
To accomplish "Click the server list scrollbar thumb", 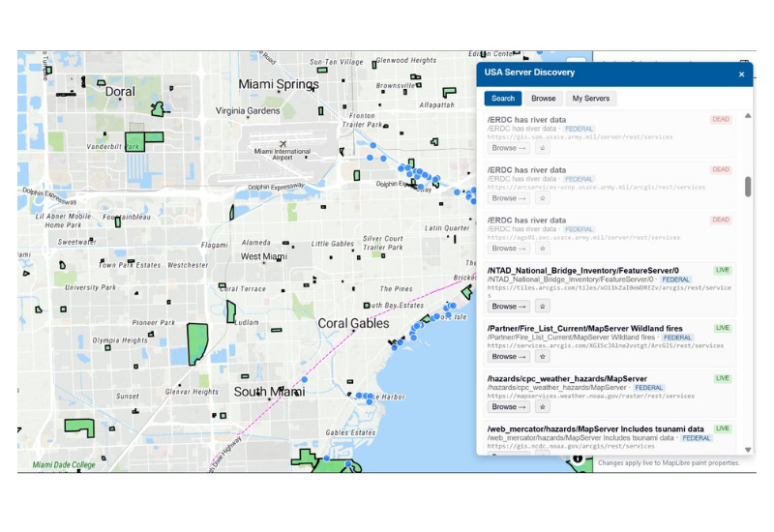I will tap(748, 187).
